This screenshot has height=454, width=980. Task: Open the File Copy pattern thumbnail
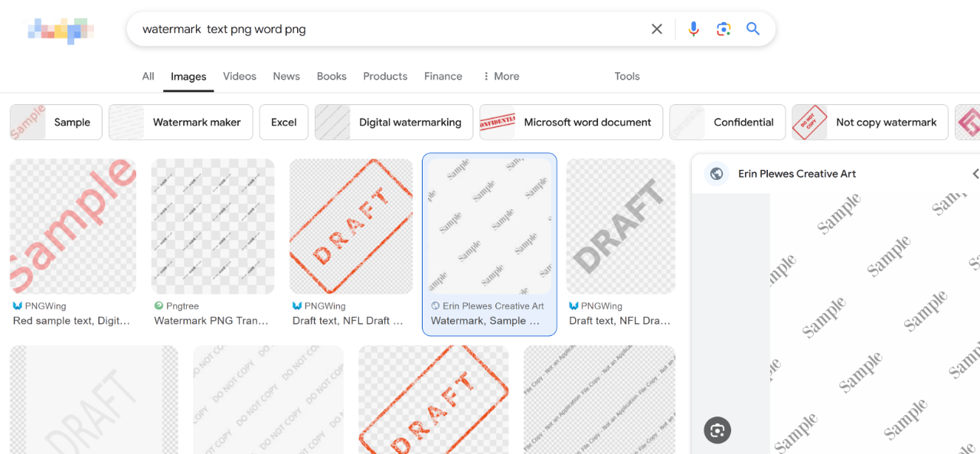599,400
